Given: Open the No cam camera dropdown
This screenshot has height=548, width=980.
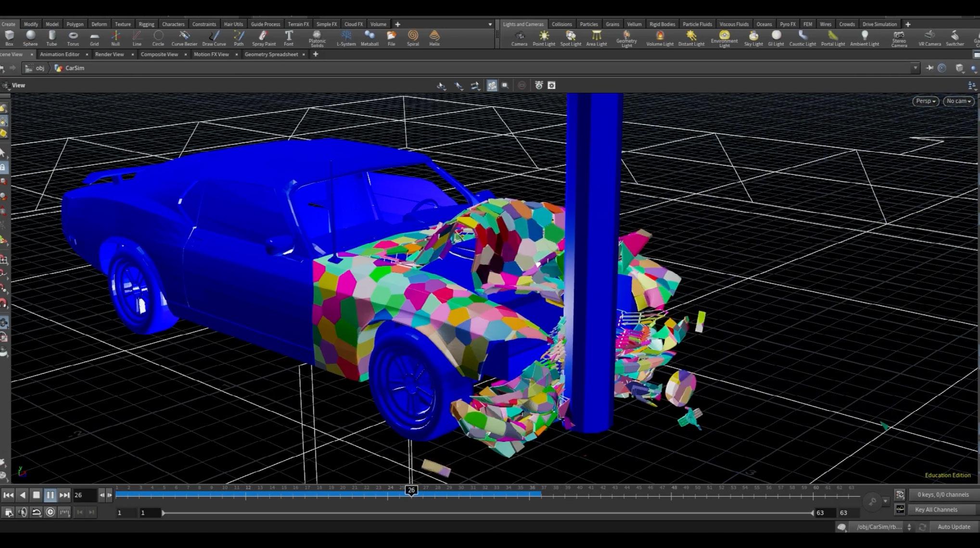Looking at the screenshot, I should [958, 101].
